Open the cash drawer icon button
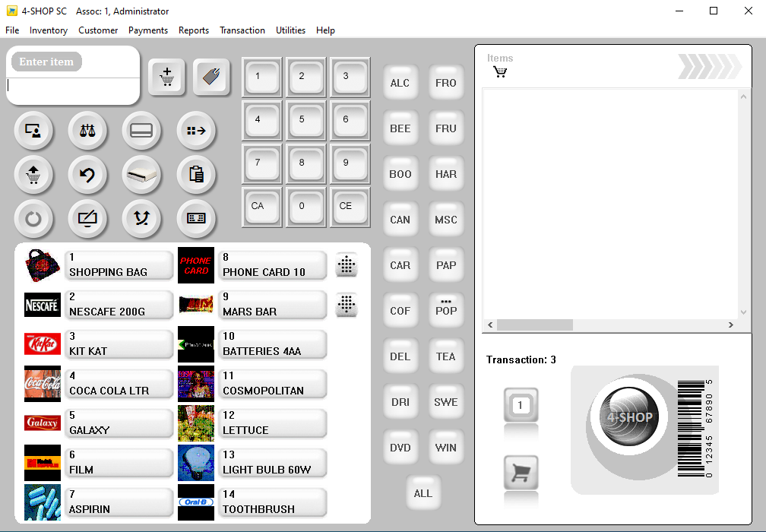This screenshot has height=532, width=766. tap(141, 174)
